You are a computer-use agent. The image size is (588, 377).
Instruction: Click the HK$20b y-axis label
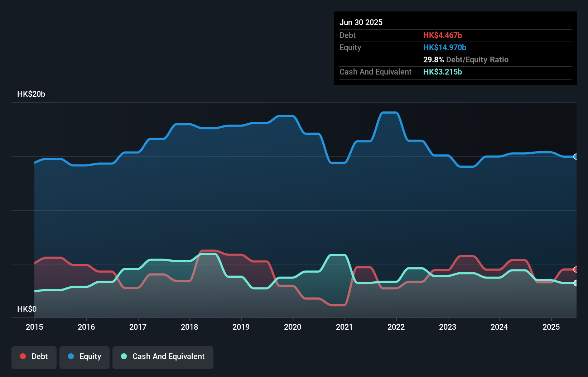click(31, 94)
